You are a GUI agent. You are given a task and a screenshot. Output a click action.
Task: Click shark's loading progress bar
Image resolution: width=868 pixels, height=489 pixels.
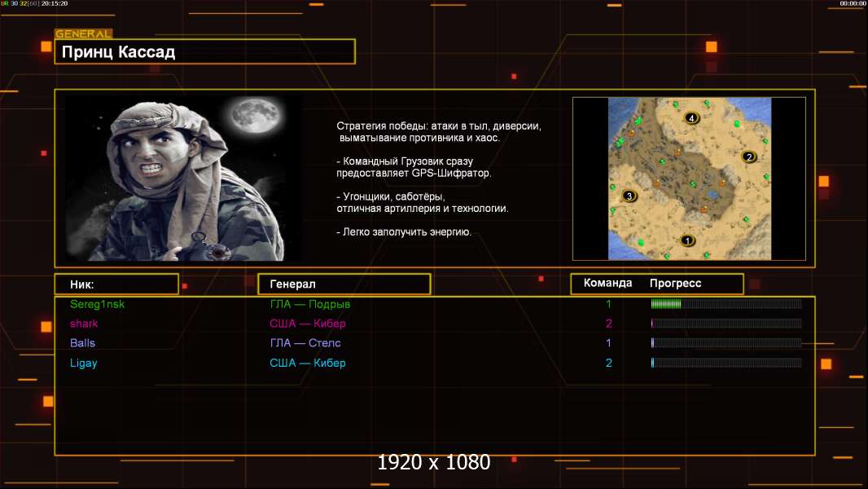coord(726,324)
